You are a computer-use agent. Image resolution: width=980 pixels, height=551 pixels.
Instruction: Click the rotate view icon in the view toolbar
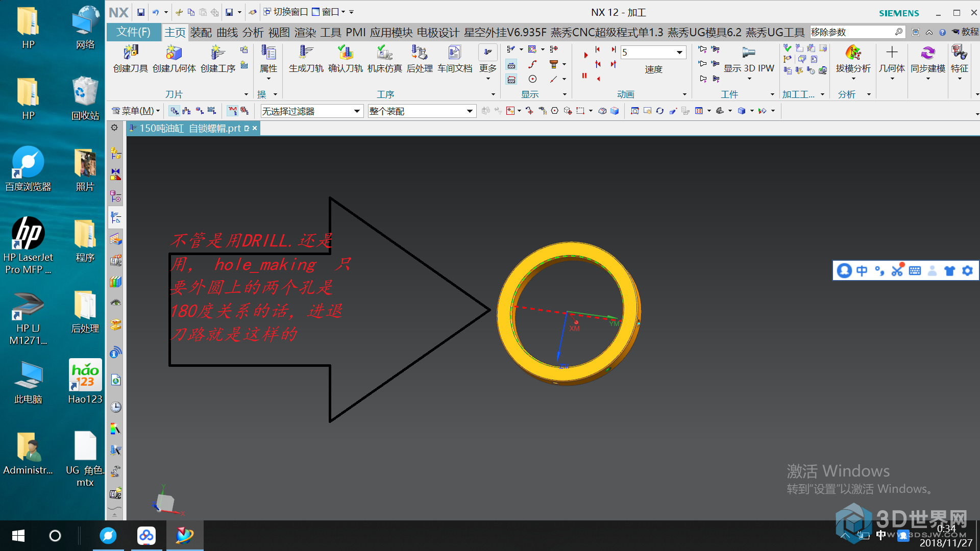point(659,111)
